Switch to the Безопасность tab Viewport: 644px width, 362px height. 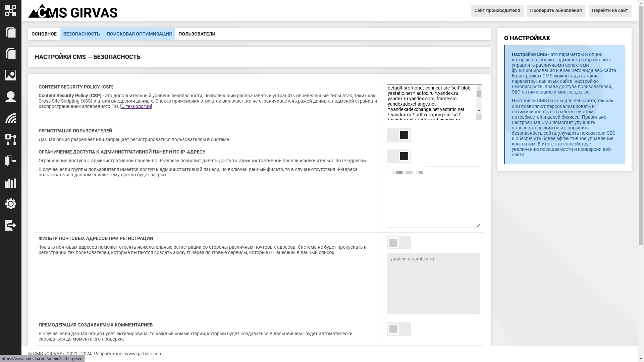click(82, 34)
